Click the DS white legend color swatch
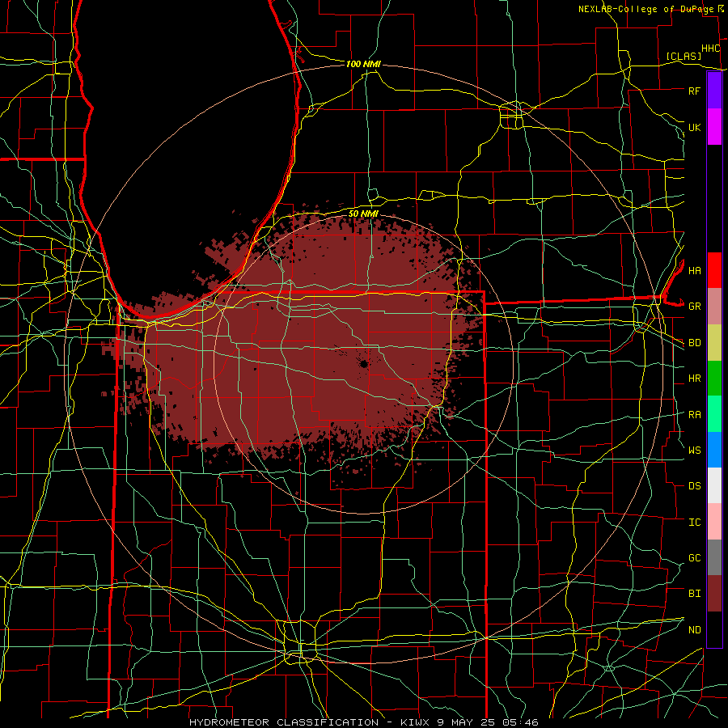The image size is (728, 728). click(714, 485)
